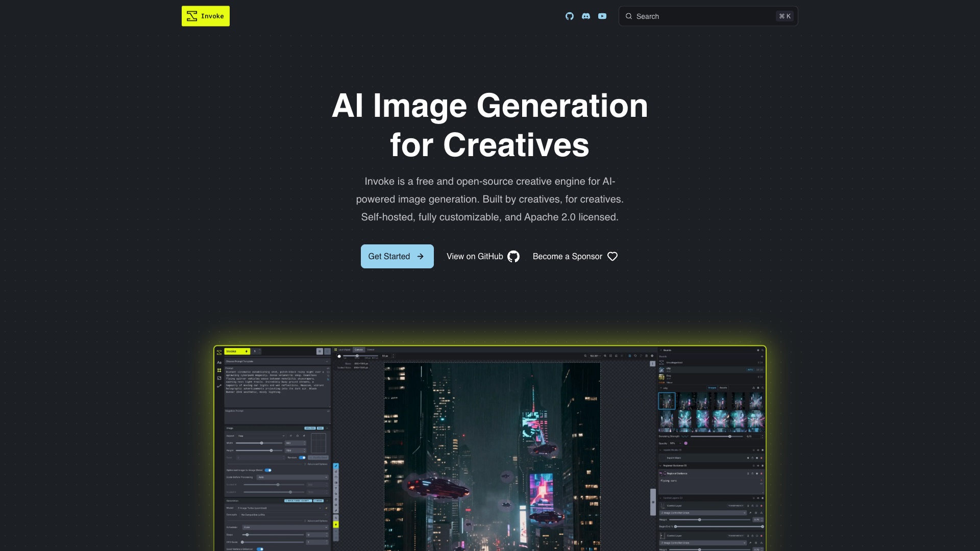Toggle Optimized Image-to-Image switch in preview

pos(268,470)
